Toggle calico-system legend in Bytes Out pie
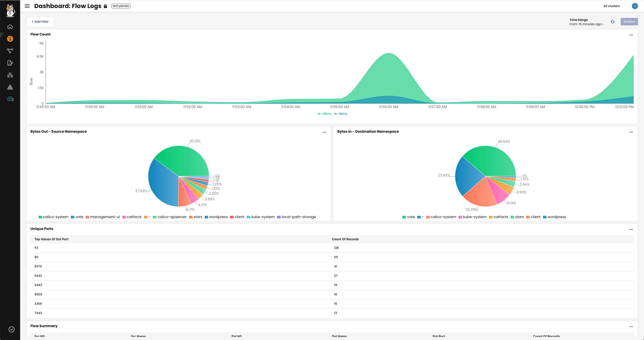This screenshot has height=340, width=644. coord(53,217)
